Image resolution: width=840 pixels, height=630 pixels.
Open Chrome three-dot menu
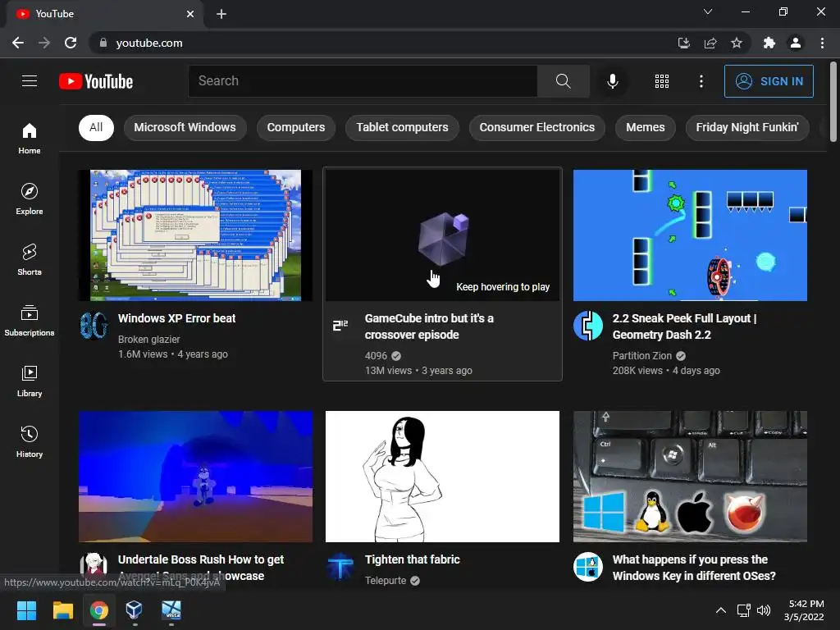coord(822,43)
